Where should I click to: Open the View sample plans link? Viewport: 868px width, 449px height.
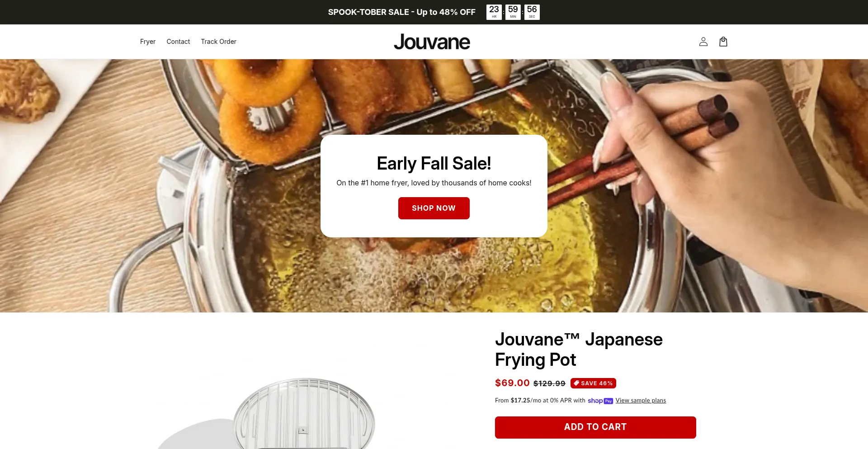pyautogui.click(x=641, y=401)
